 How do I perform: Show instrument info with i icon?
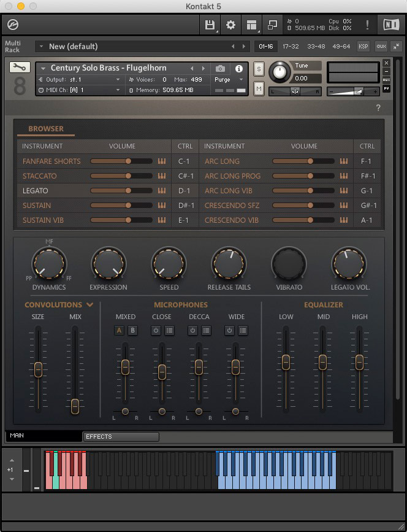click(239, 69)
